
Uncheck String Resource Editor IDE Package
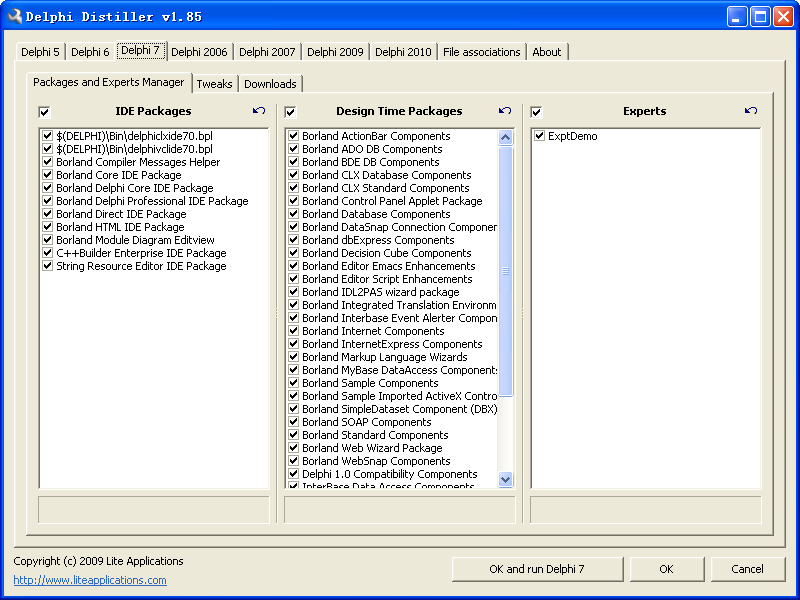coord(47,266)
